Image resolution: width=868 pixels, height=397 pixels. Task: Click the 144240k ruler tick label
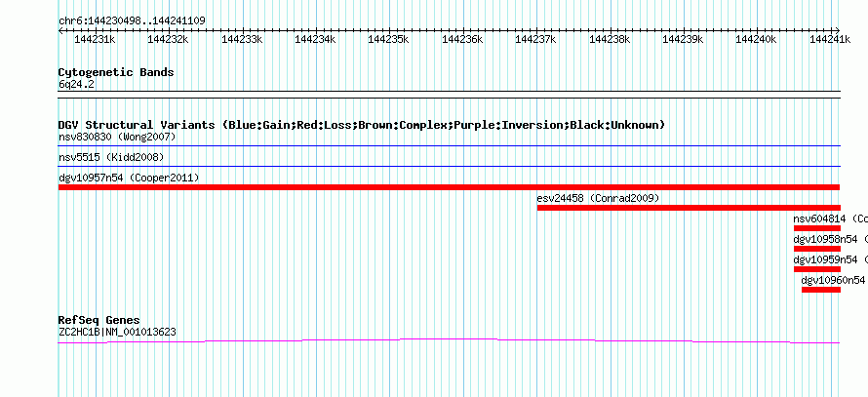click(757, 39)
